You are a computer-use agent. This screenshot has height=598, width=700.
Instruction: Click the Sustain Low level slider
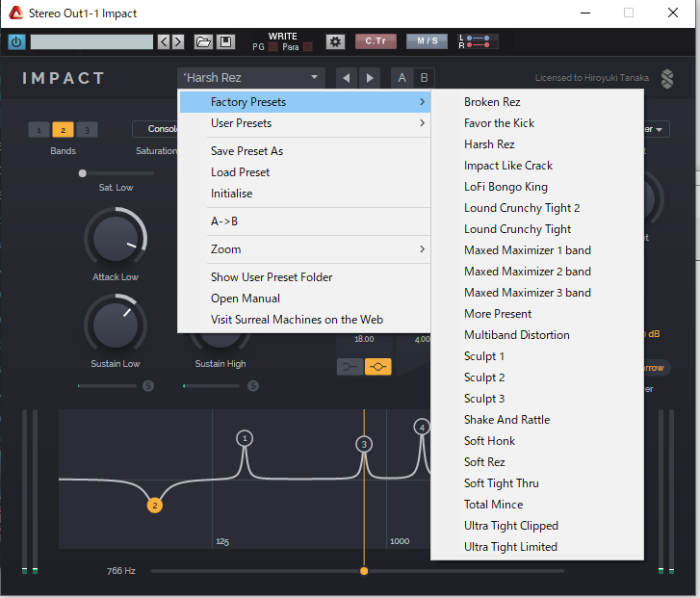107,386
